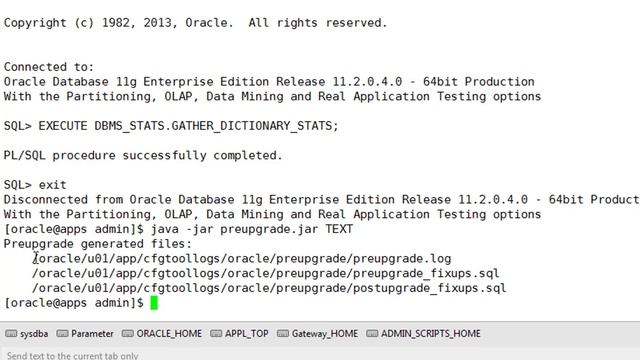
Task: Click the sysdba quick command button
Action: (x=27, y=333)
